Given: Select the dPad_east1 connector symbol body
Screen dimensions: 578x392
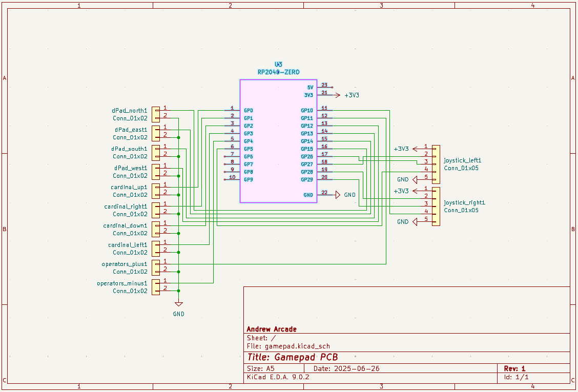Looking at the screenshot, I should [156, 134].
